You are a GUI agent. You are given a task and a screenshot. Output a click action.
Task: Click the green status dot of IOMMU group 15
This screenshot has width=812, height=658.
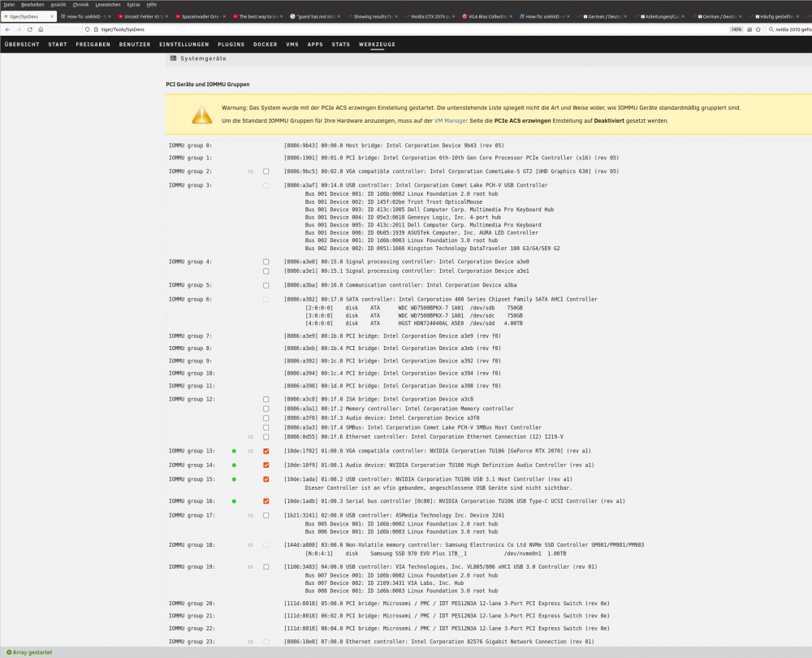pyautogui.click(x=234, y=479)
